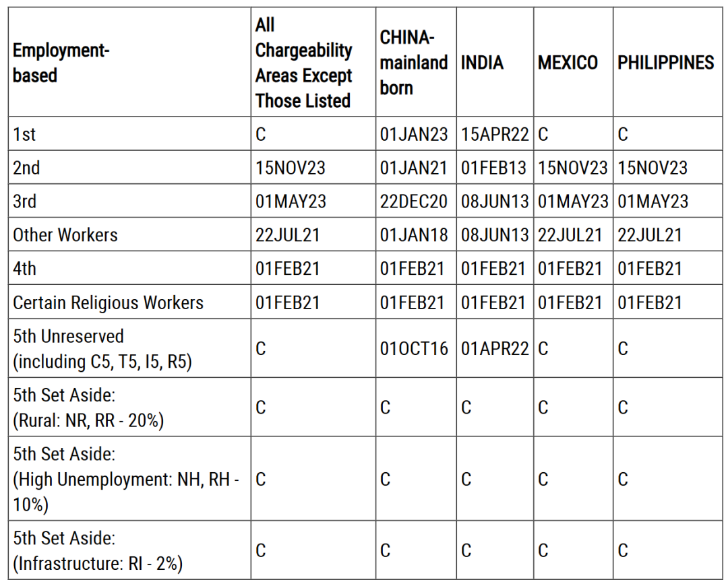Click 01APR22 in 5th Unreserved row
The image size is (728, 584).
[495, 348]
